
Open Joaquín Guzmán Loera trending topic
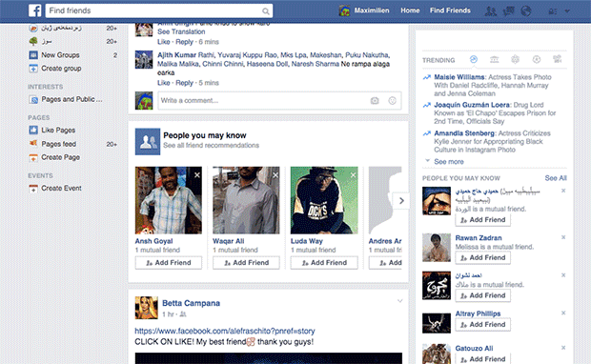472,105
